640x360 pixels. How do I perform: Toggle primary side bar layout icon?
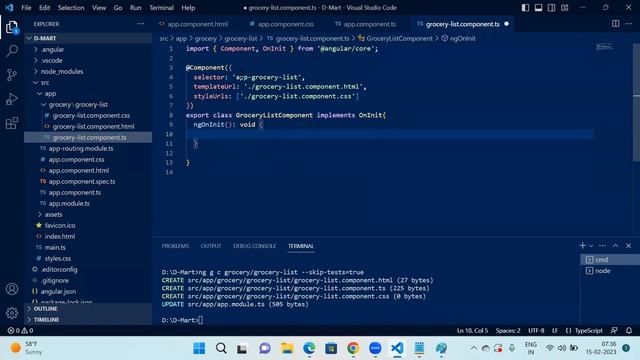(x=525, y=8)
